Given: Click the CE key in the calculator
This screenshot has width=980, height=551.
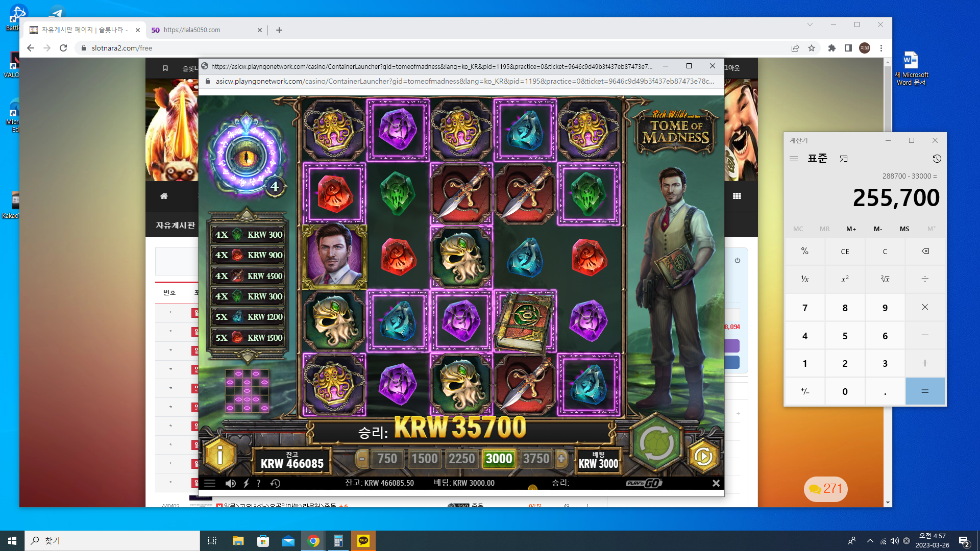Looking at the screenshot, I should point(845,251).
